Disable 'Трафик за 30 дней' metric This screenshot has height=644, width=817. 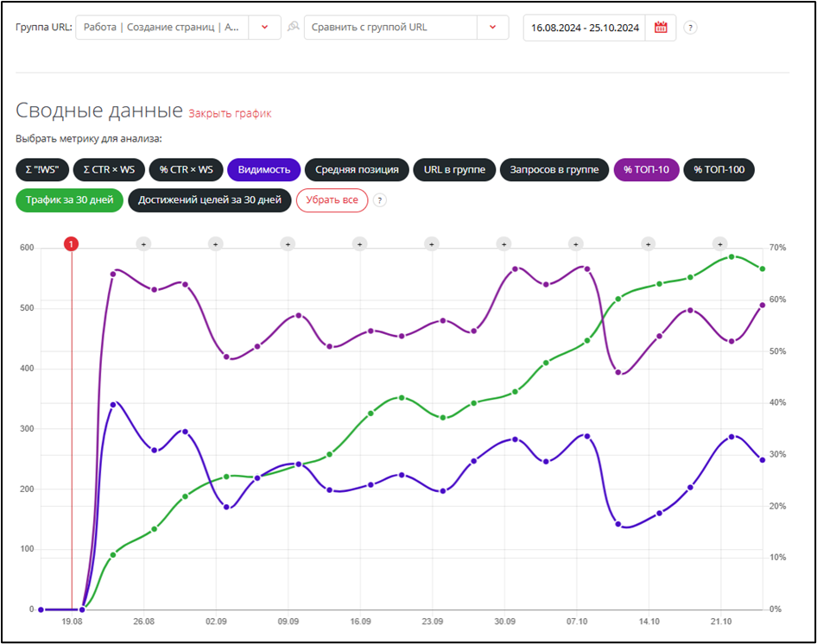coord(69,200)
